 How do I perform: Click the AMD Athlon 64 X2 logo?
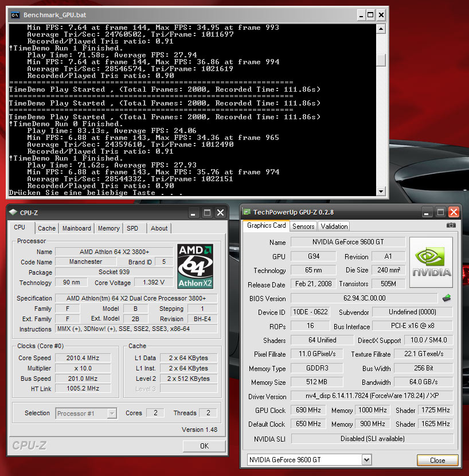[195, 266]
